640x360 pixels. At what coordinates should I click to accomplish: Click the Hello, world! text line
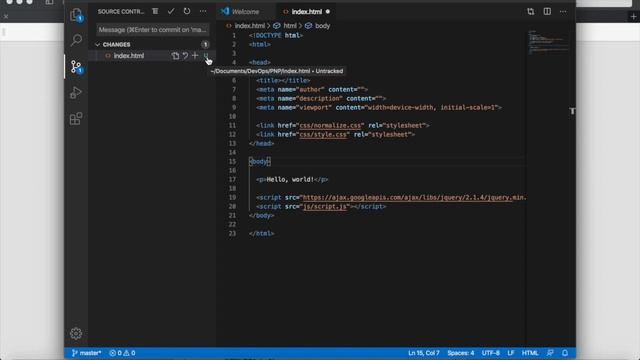(x=292, y=180)
